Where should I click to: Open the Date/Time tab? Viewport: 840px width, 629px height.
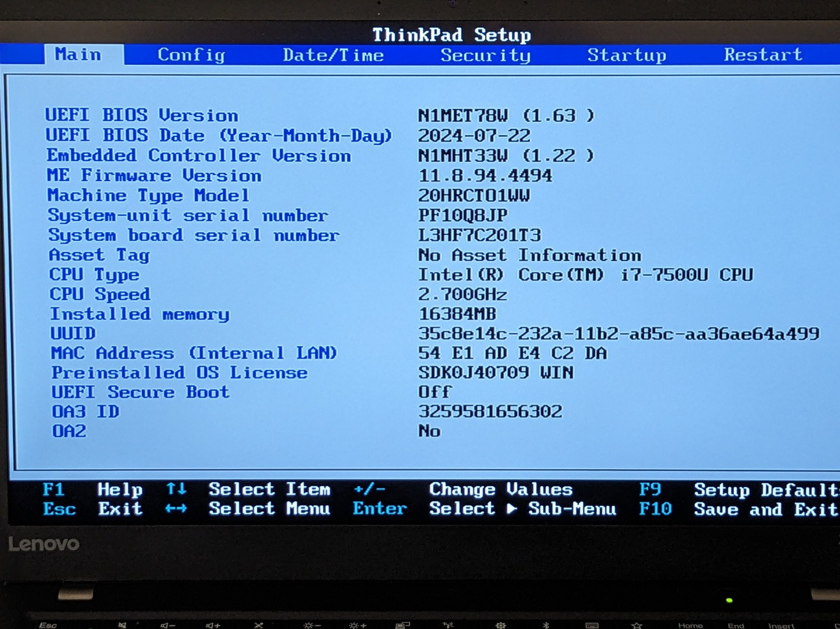point(333,55)
